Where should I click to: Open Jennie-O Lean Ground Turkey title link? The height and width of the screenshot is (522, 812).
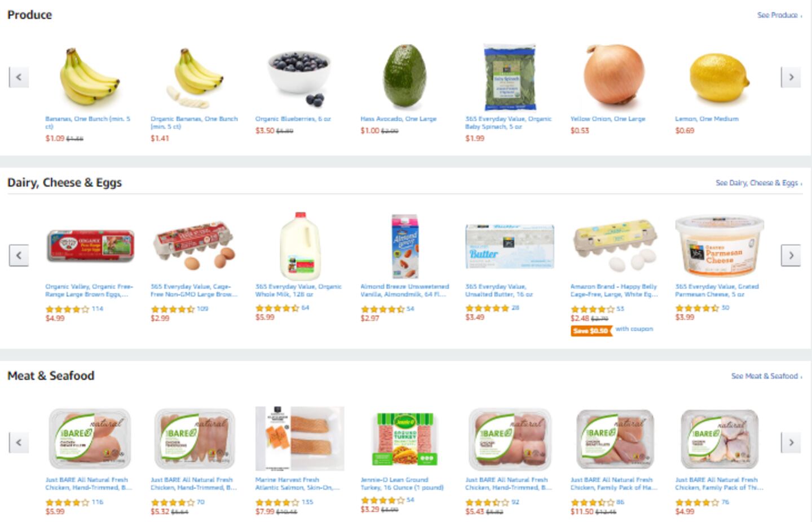[402, 484]
